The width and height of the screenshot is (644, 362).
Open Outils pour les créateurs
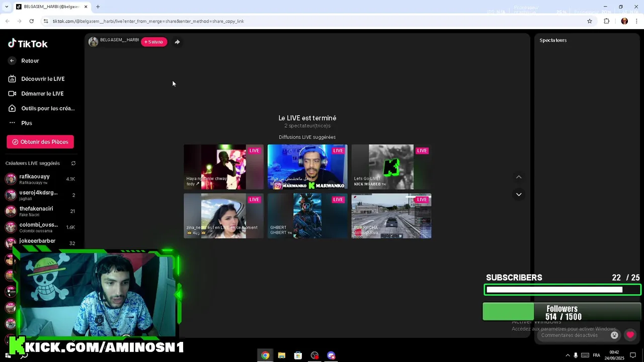click(x=42, y=108)
